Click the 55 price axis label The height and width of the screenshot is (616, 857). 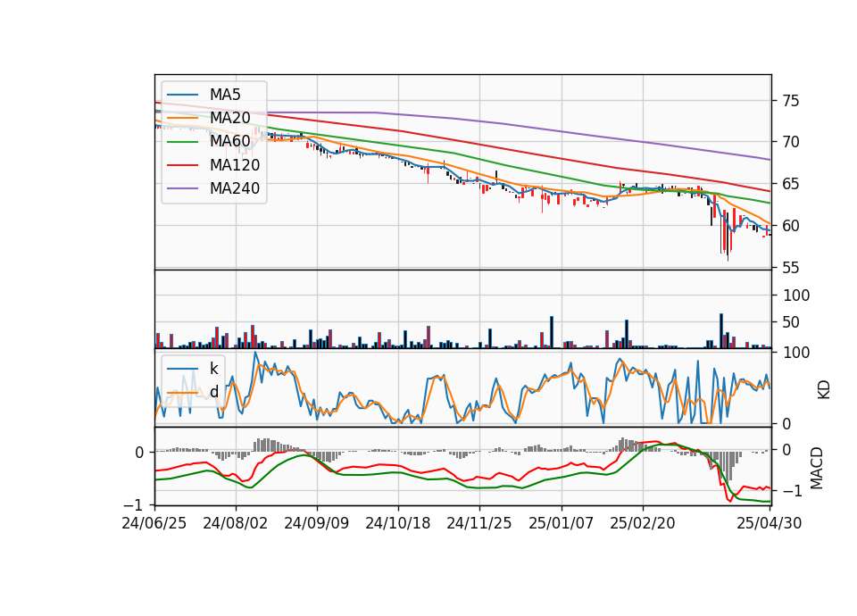(x=790, y=268)
